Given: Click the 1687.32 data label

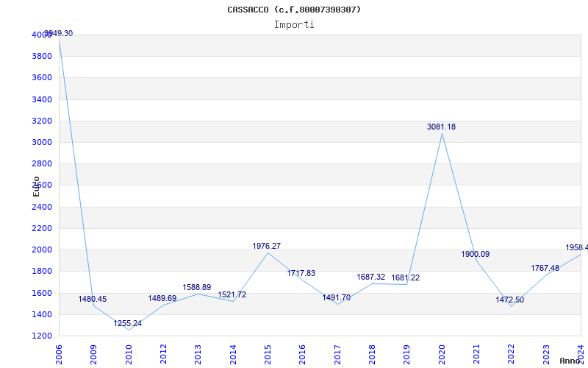Looking at the screenshot, I should 371,277.
